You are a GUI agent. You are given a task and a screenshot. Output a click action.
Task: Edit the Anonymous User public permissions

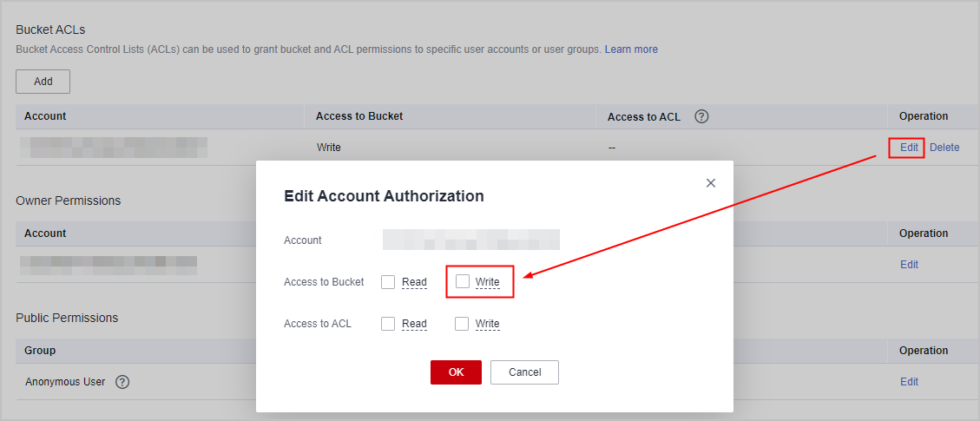tap(909, 382)
